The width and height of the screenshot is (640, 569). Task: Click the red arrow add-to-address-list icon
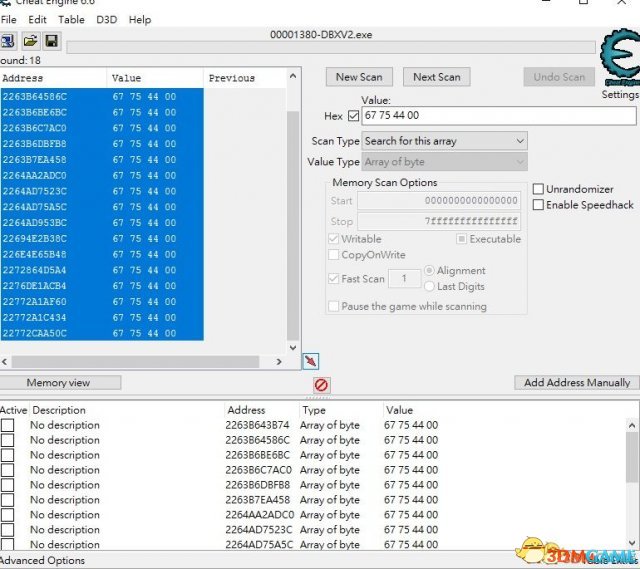[310, 360]
